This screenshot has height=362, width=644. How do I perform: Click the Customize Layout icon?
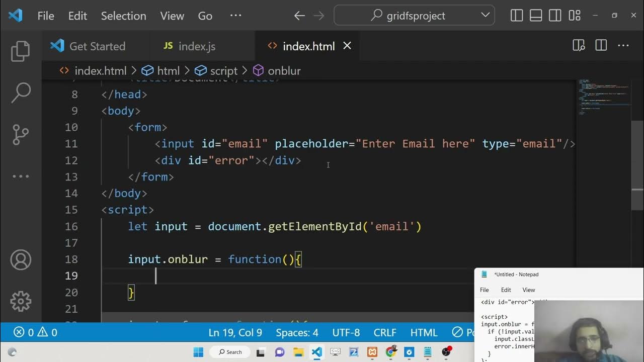coord(575,16)
